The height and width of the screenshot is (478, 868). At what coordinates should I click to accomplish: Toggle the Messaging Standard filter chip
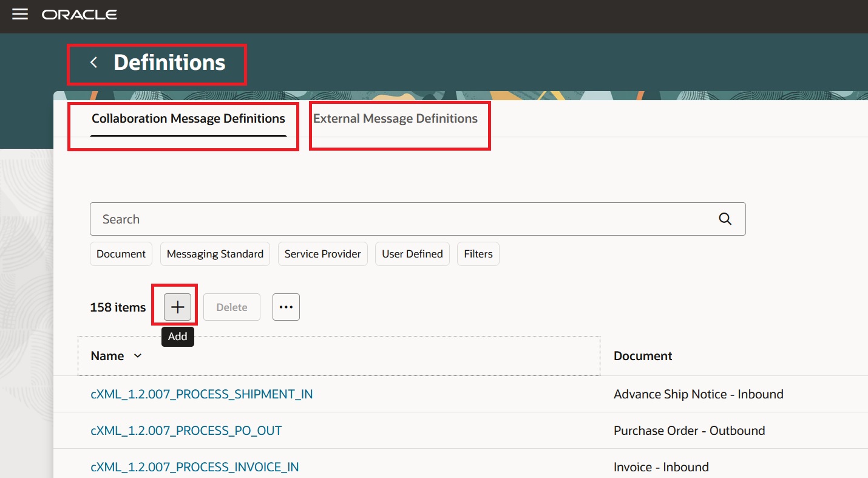215,253
